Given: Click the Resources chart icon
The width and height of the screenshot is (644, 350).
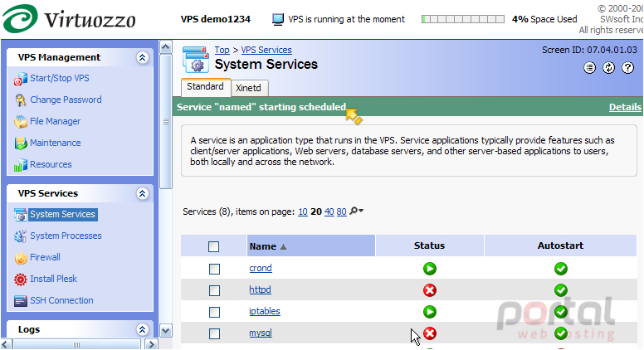Looking at the screenshot, I should pyautogui.click(x=21, y=165).
